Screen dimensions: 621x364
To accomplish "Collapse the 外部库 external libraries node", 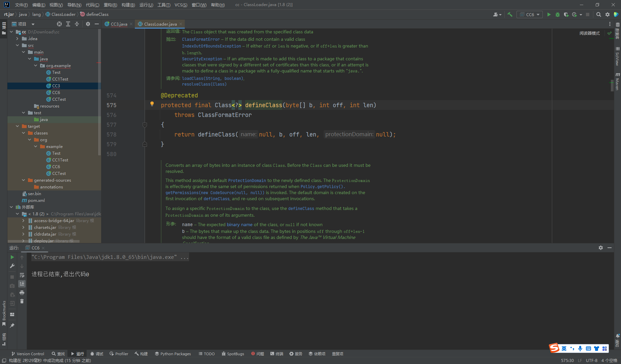I will [x=11, y=207].
